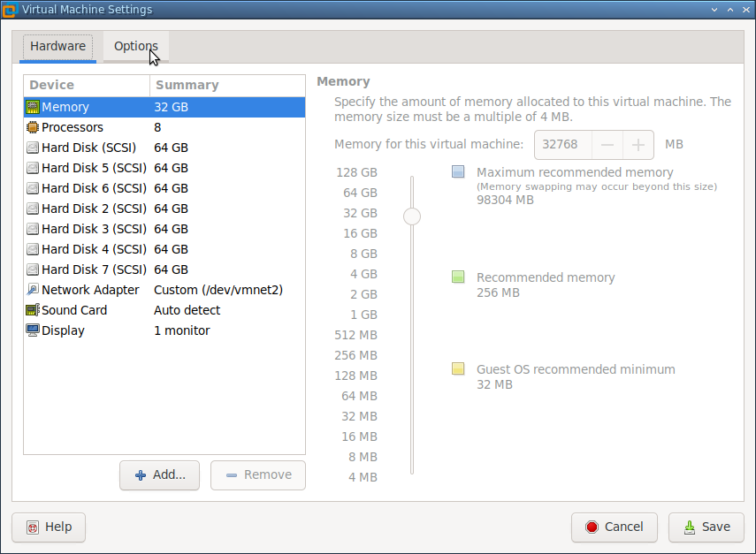Click the Hard Disk 7 (SCSI) drive icon
Viewport: 756px width, 554px height.
33,269
